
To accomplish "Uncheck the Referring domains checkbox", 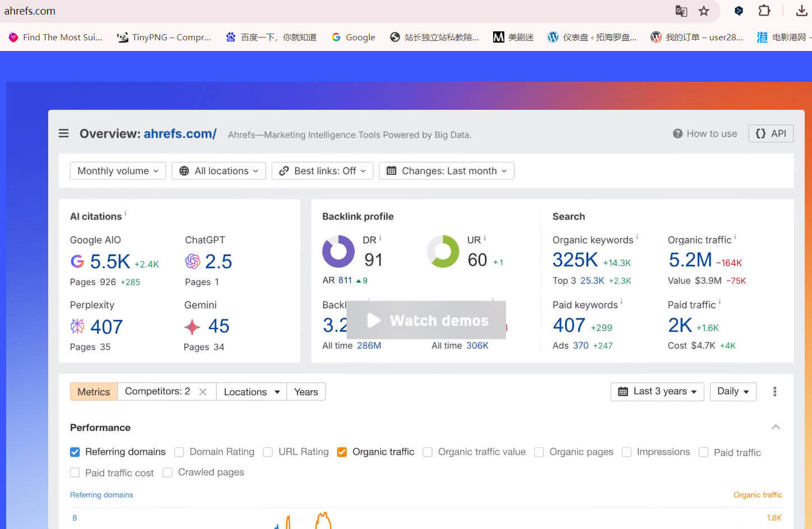I will (x=75, y=452).
